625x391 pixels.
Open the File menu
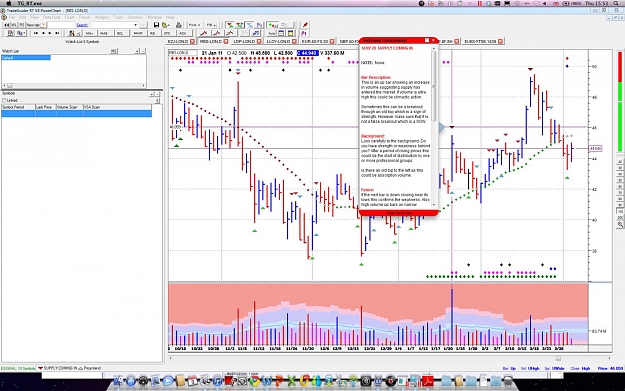(x=12, y=18)
